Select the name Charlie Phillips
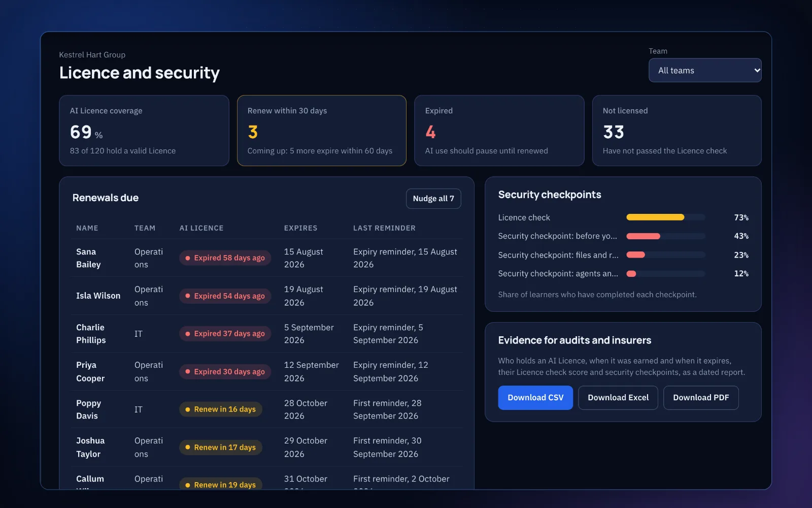This screenshot has height=508, width=812. click(x=91, y=334)
